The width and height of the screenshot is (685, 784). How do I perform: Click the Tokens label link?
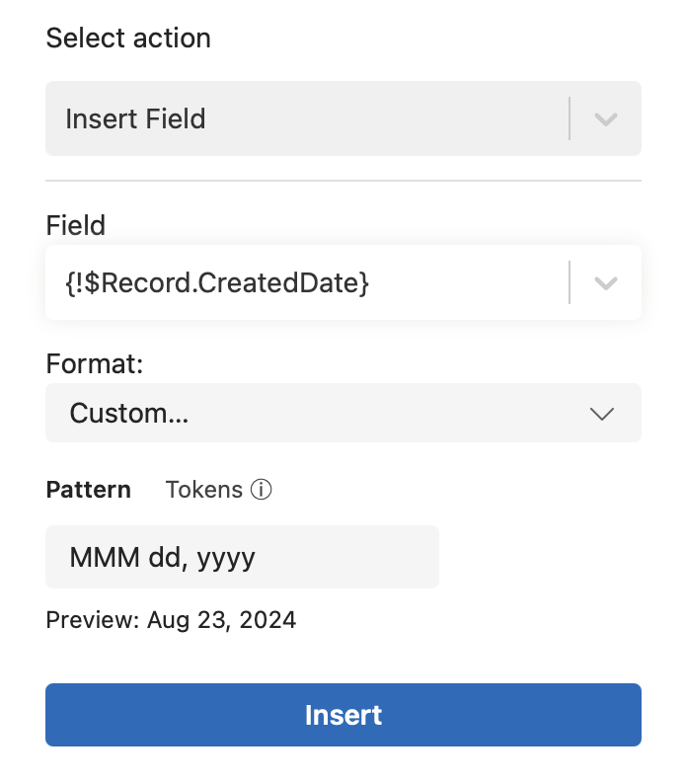tap(204, 490)
